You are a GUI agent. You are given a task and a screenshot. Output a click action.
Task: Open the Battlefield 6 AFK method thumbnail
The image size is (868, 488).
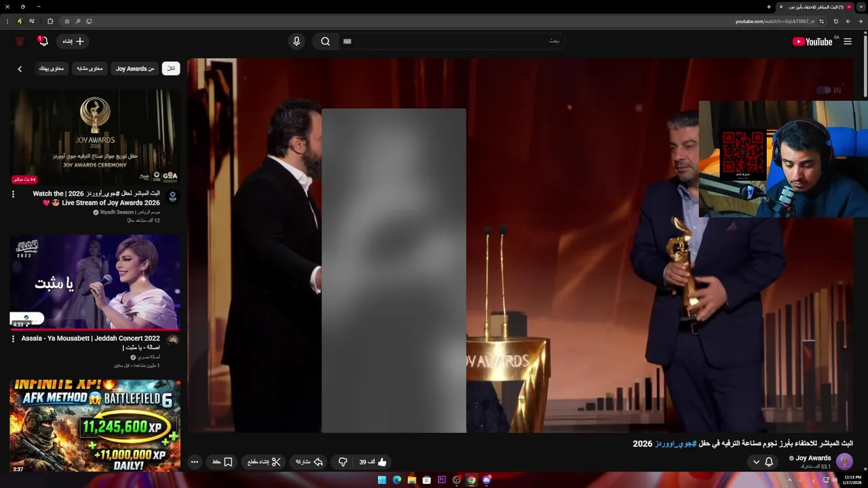click(x=95, y=426)
